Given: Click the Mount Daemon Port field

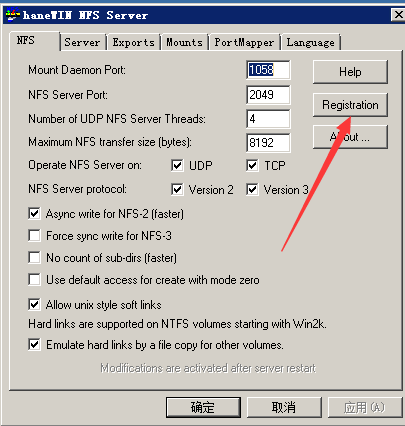Looking at the screenshot, I should coord(268,70).
